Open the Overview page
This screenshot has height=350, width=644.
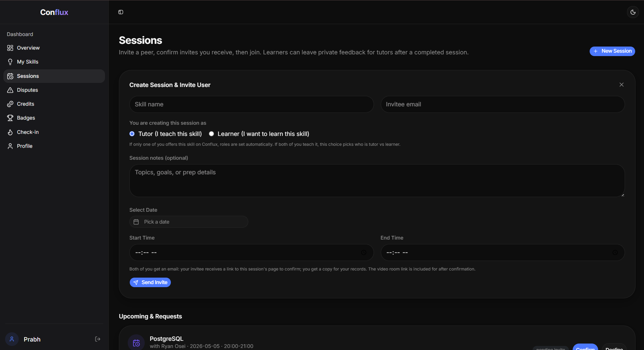(54, 48)
